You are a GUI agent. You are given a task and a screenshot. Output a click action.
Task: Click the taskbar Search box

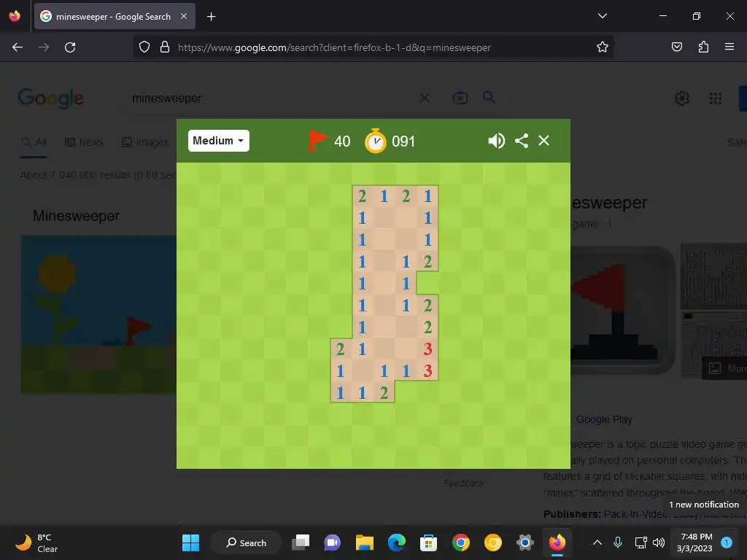246,542
